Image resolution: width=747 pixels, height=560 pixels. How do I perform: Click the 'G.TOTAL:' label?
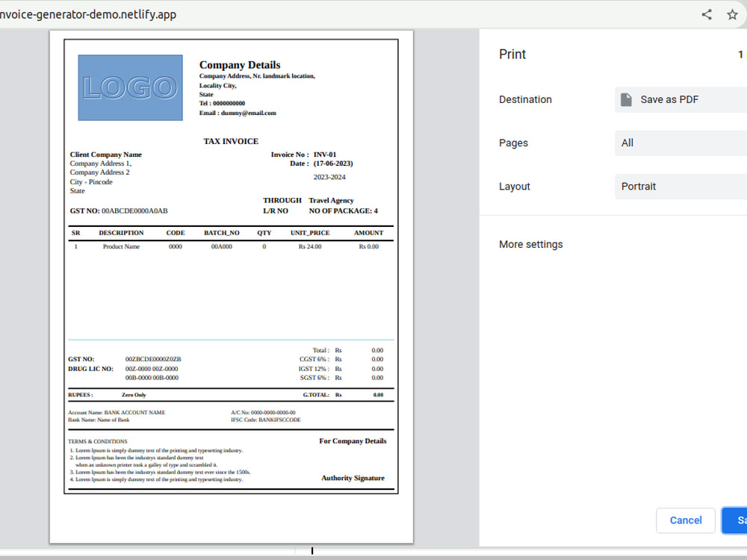[x=316, y=395]
